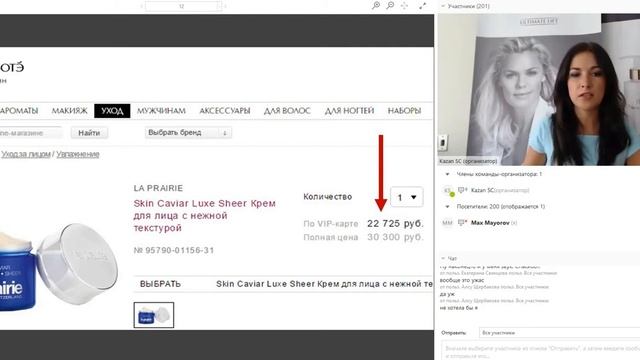Click MM avatar of Max Mayorov

pos(447,223)
